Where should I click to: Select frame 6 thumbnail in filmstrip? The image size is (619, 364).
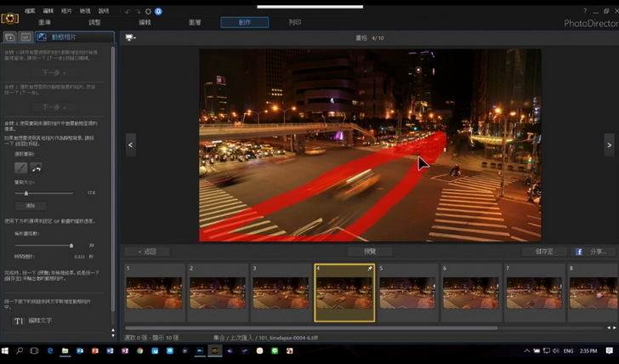[470, 293]
